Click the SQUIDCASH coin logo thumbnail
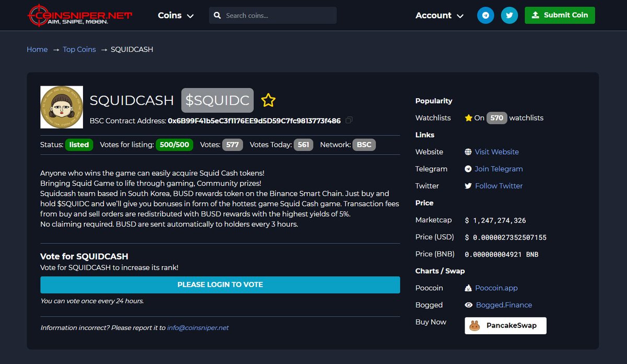The image size is (627, 364). (x=62, y=107)
